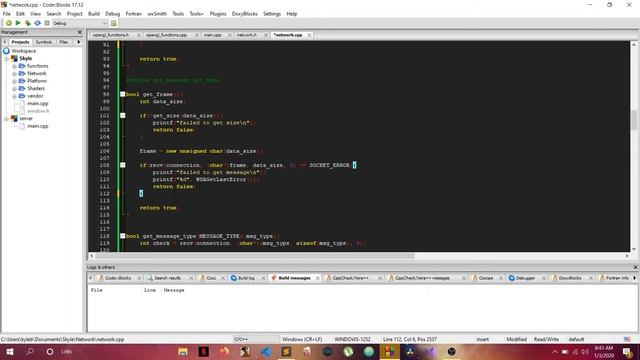640x360 pixels.
Task: Open the View menu
Action: [x=35, y=13]
